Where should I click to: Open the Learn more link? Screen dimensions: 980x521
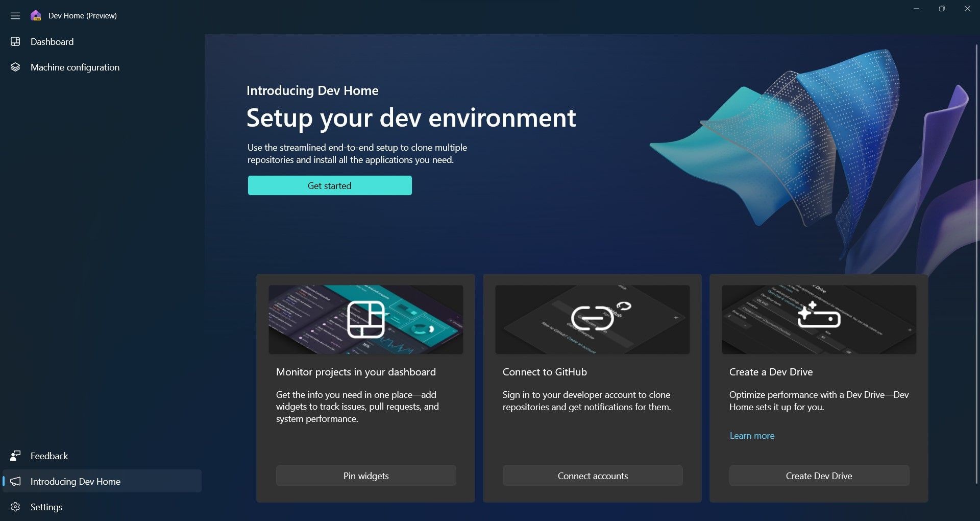[752, 436]
